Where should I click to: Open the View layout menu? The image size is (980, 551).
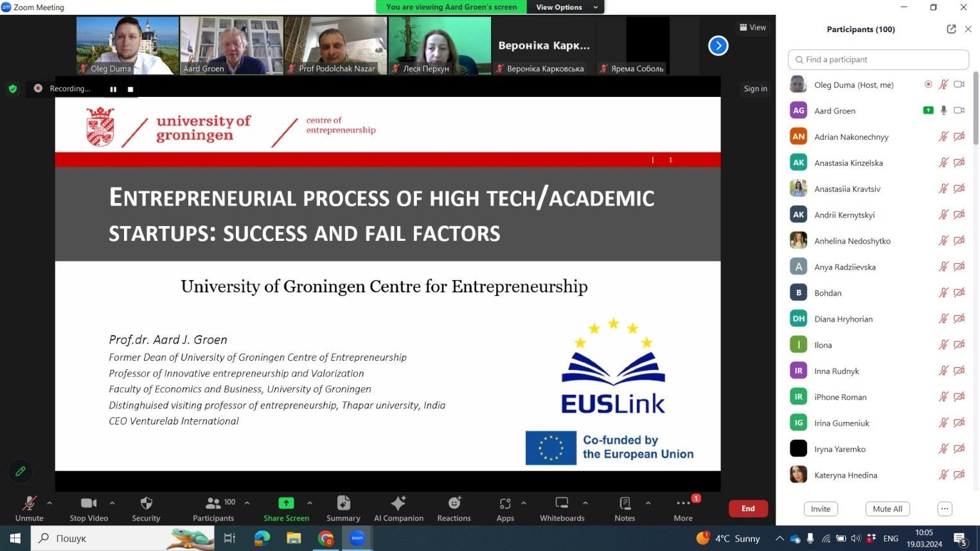point(753,28)
